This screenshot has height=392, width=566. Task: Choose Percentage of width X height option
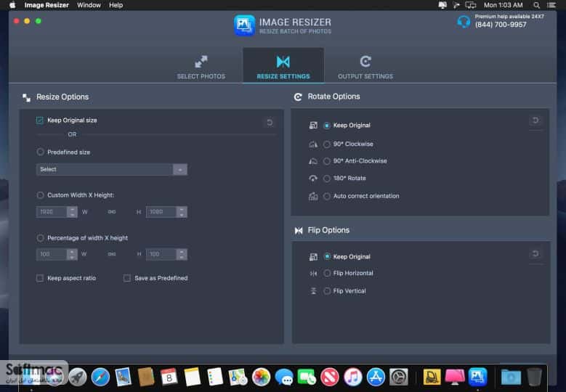tap(40, 238)
